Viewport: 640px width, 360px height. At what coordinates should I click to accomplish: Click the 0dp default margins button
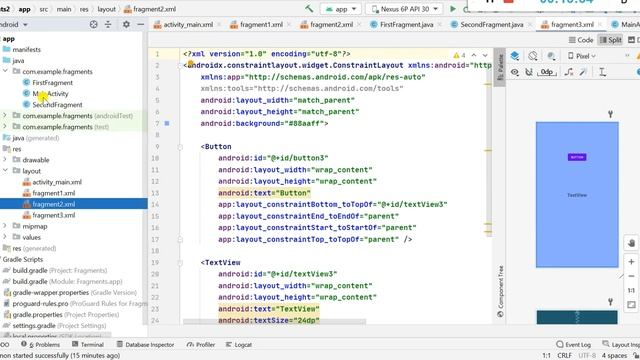547,72
